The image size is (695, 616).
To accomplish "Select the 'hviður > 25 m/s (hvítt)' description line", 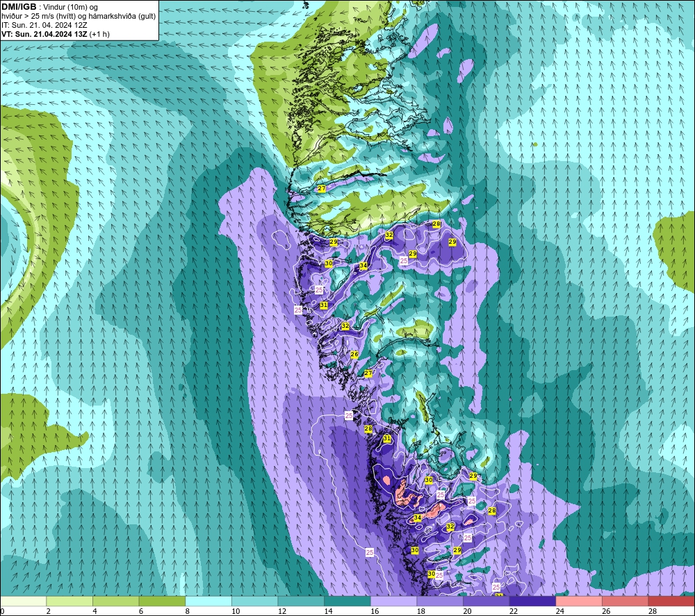I will coord(79,16).
